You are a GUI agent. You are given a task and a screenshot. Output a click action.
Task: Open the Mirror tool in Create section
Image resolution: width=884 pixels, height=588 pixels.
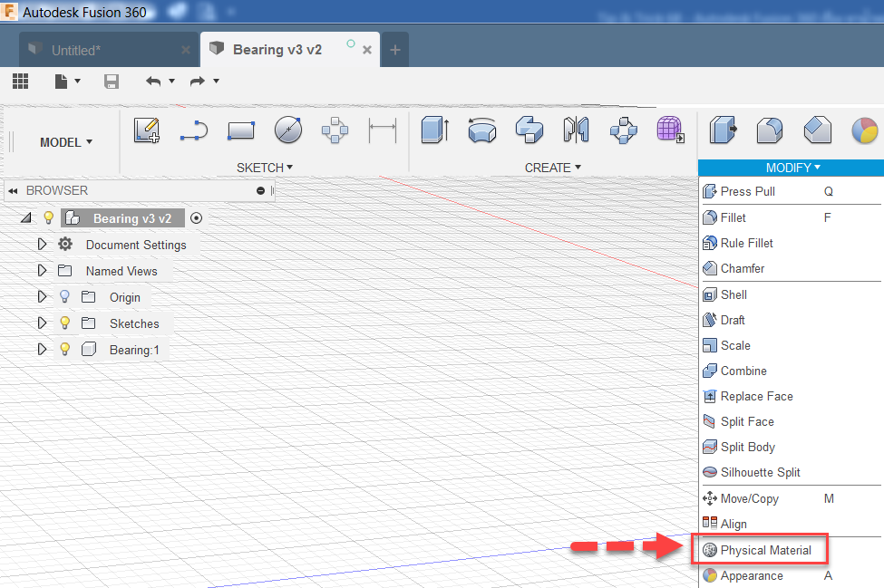[x=576, y=130]
